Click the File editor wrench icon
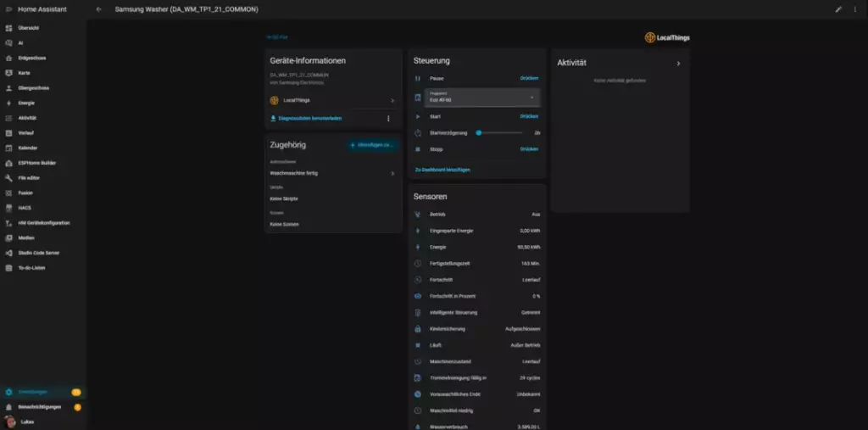The image size is (868, 430). pyautogui.click(x=8, y=178)
